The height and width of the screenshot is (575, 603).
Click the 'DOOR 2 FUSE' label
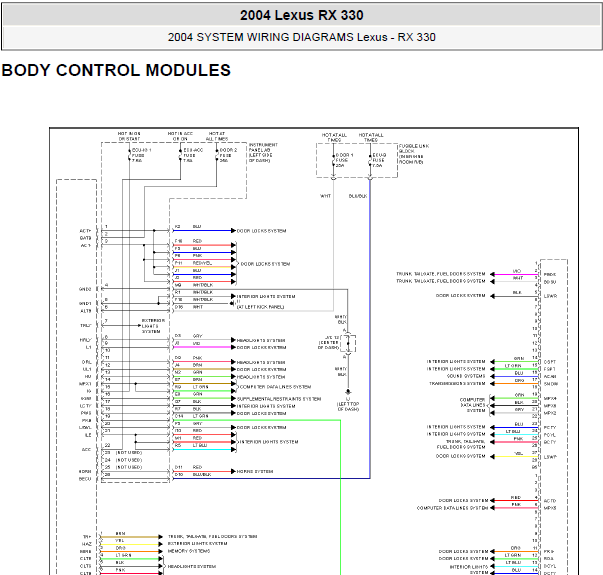pos(228,153)
